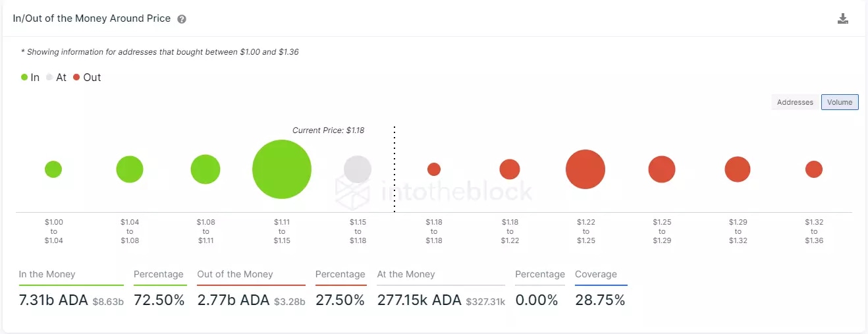This screenshot has width=868, height=334.
Task: Click the red bubble at $1.18 to $1.22
Action: click(x=510, y=169)
